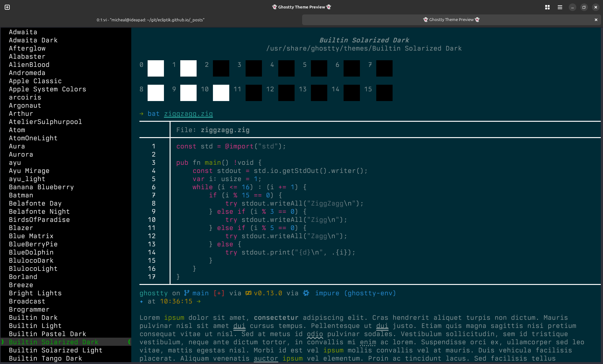The height and width of the screenshot is (364, 603).
Task: Open the ziggzagg.zig link
Action: pos(188,114)
